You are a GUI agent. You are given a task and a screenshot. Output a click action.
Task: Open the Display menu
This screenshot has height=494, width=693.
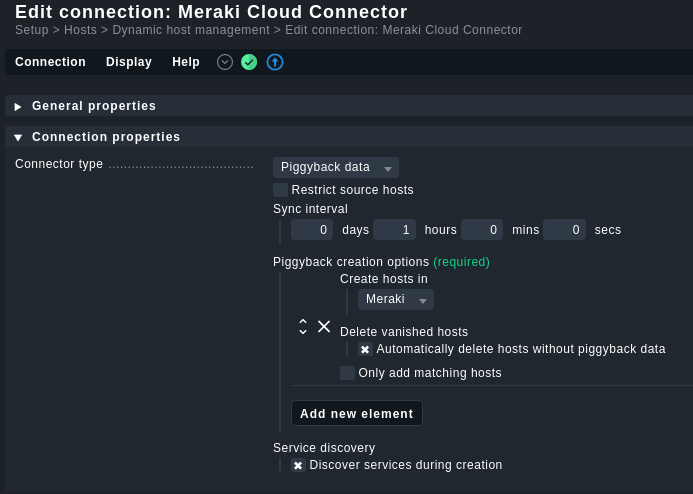(x=129, y=62)
